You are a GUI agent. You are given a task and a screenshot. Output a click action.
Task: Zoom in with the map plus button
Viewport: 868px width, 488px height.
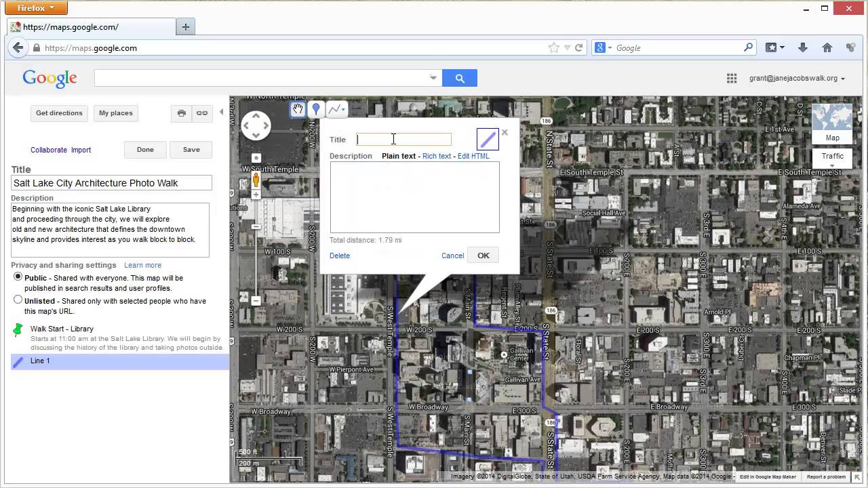click(x=256, y=195)
